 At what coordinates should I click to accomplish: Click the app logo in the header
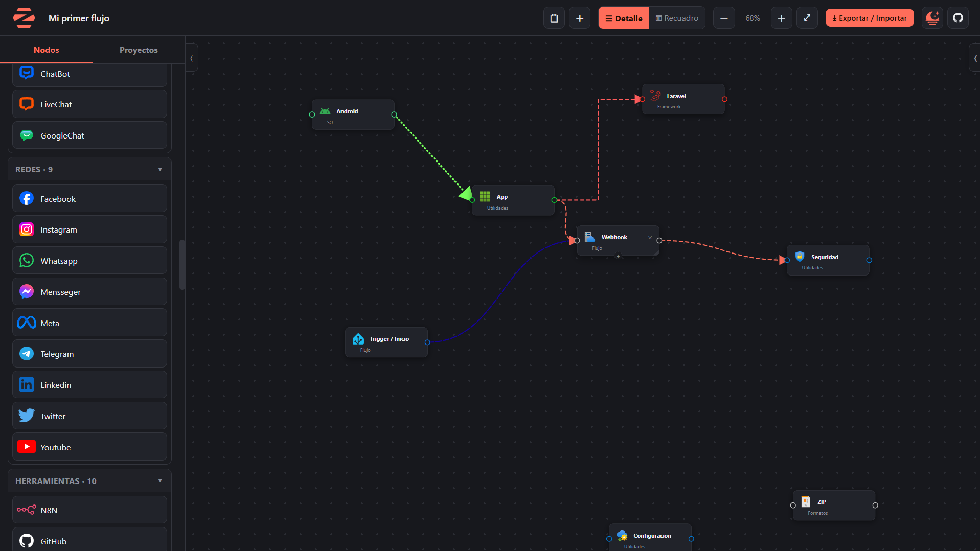[24, 18]
